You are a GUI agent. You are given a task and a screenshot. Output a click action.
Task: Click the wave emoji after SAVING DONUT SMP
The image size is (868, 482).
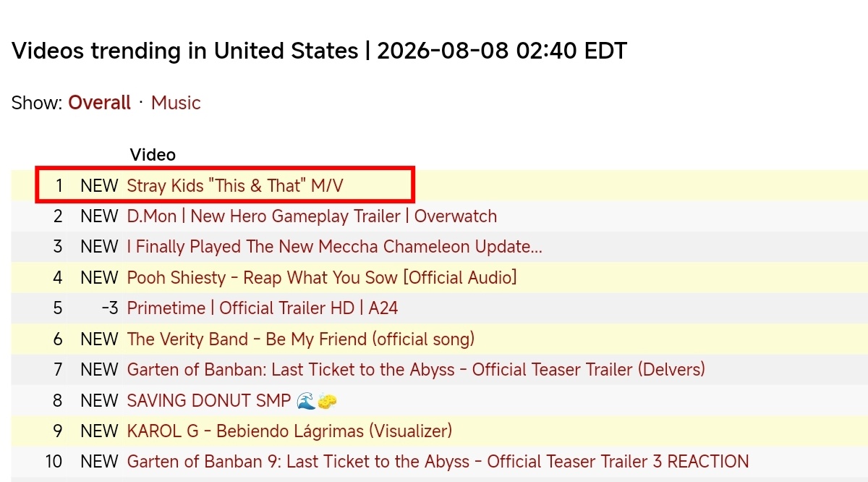click(307, 400)
